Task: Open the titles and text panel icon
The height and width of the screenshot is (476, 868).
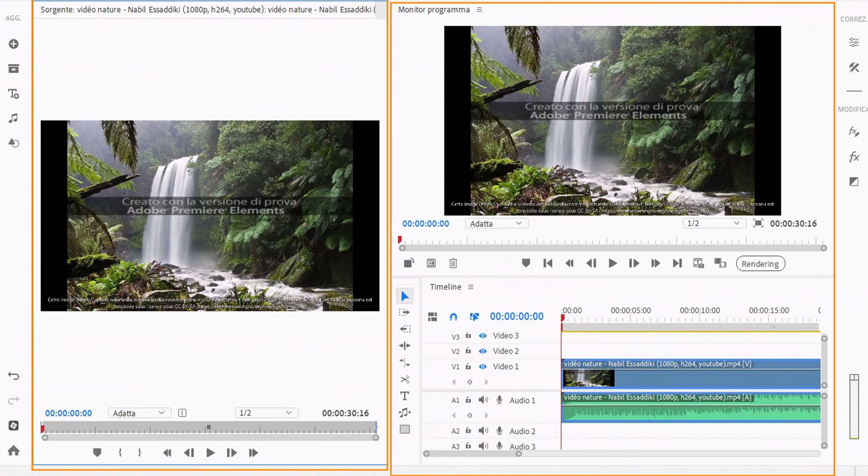Action: coord(14,94)
